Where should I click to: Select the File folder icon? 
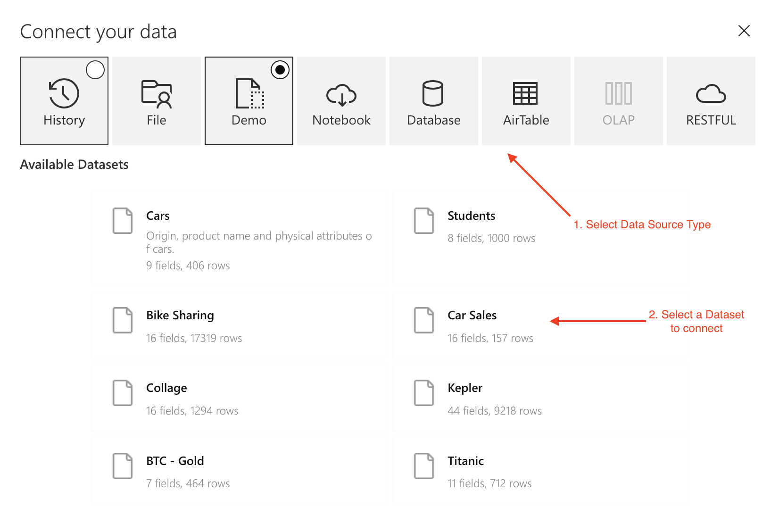pyautogui.click(x=157, y=93)
